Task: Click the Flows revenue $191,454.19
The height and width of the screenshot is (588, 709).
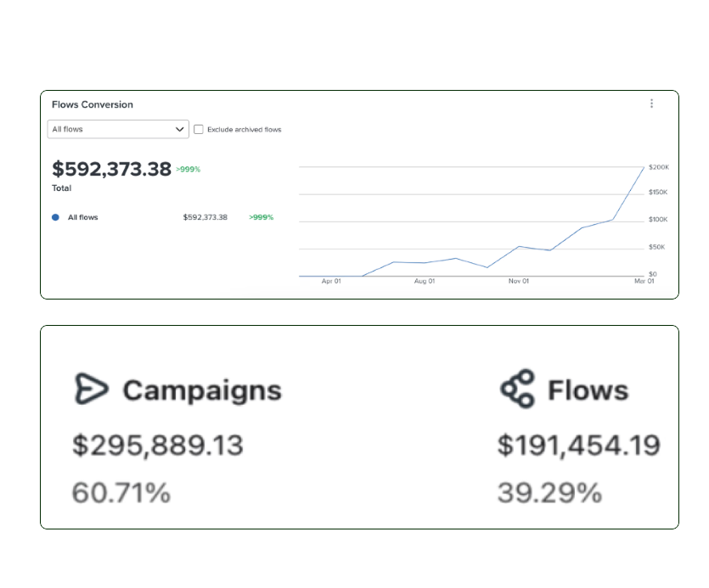Action: pos(578,445)
